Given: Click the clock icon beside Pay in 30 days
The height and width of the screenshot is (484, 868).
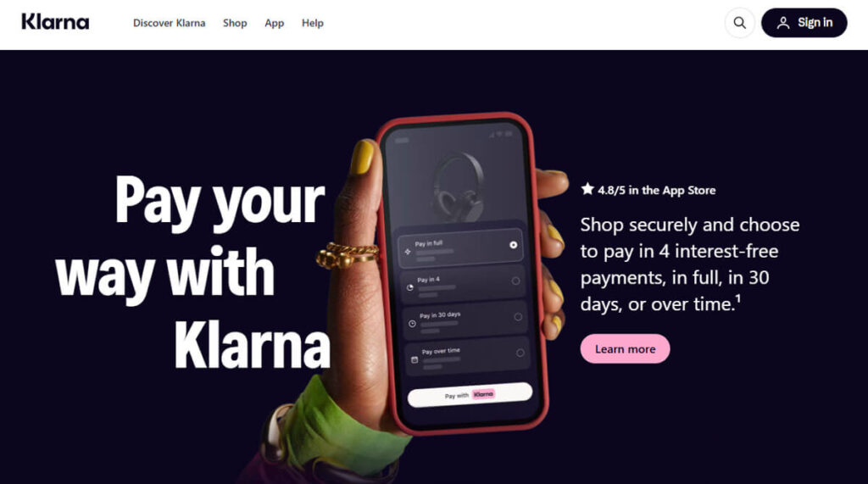Looking at the screenshot, I should (x=413, y=324).
